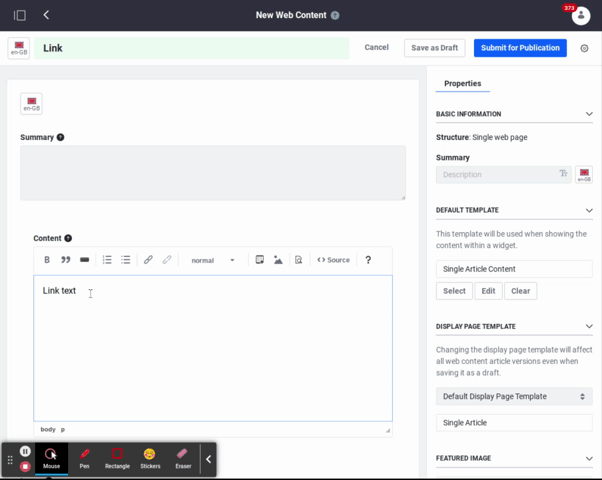The height and width of the screenshot is (480, 602).
Task: Stop the screen recording
Action: 25,467
